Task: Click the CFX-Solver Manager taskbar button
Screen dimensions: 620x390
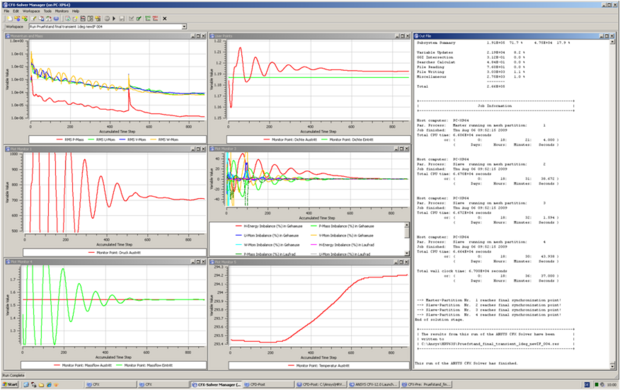Action: pyautogui.click(x=216, y=384)
